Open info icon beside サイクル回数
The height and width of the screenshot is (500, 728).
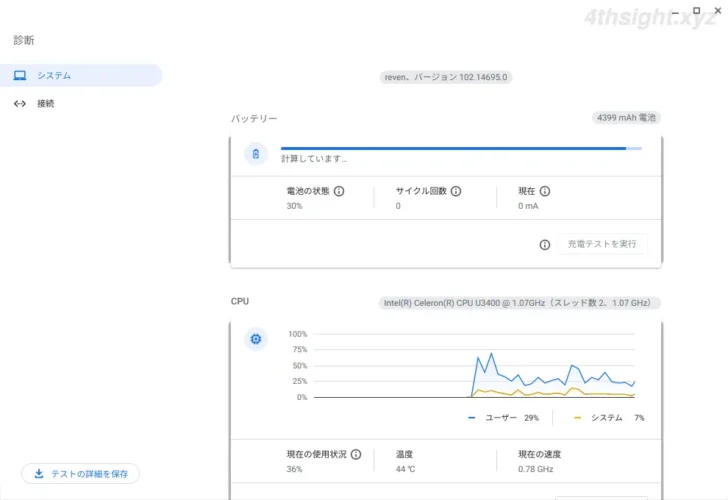456,191
